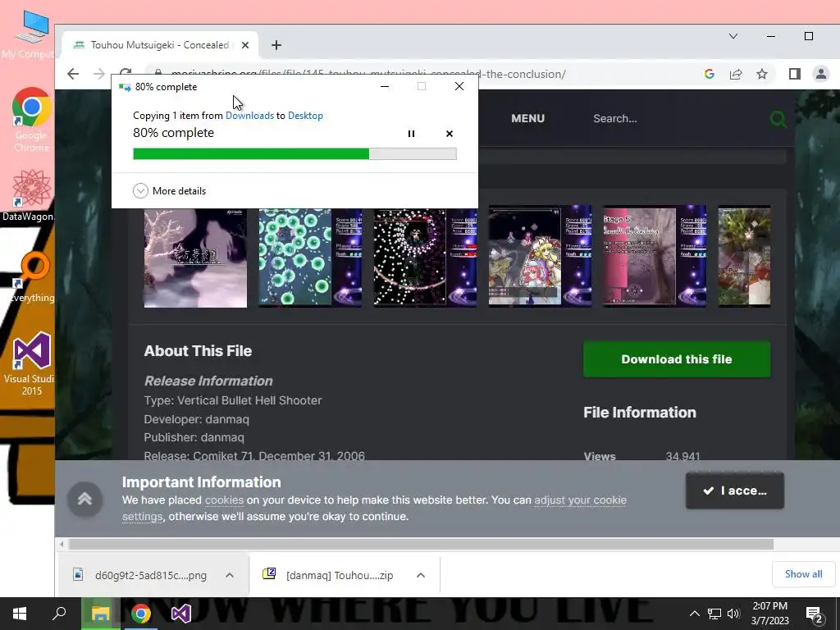Open the green bubbles screenshot thumbnail
This screenshot has width=840, height=630.
coord(310,258)
